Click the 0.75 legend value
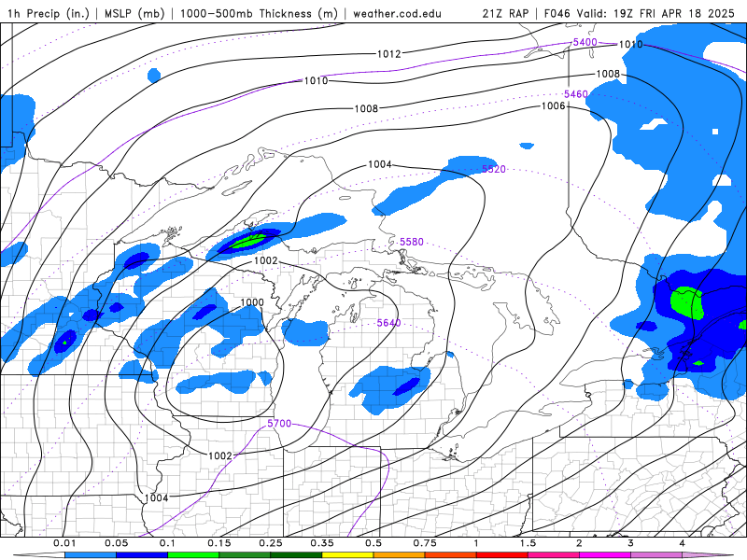The width and height of the screenshot is (747, 560). click(425, 543)
